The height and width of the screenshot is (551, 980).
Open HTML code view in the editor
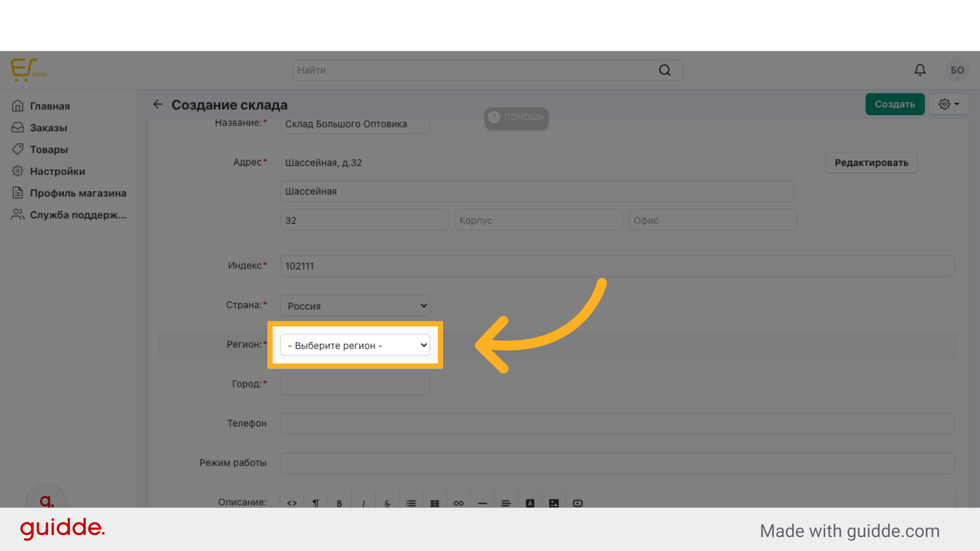pyautogui.click(x=292, y=503)
